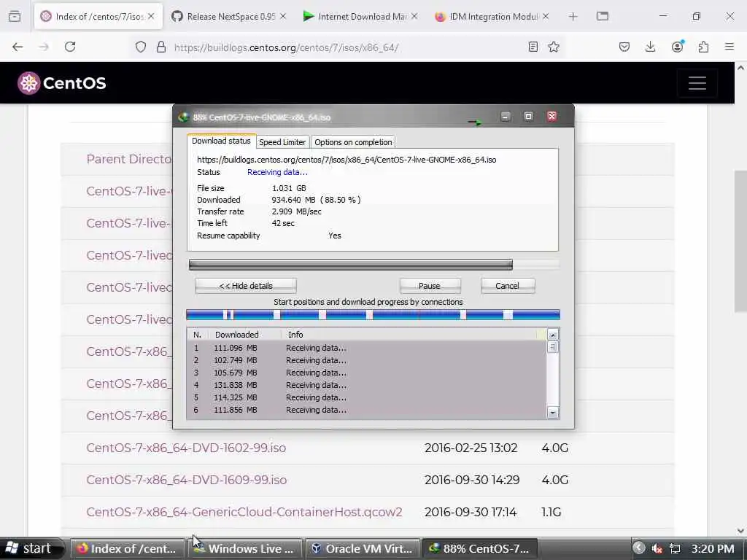Viewport: 747px width, 560px height.
Task: Switch to 88% CentOS-7 taskbar item
Action: click(x=480, y=548)
